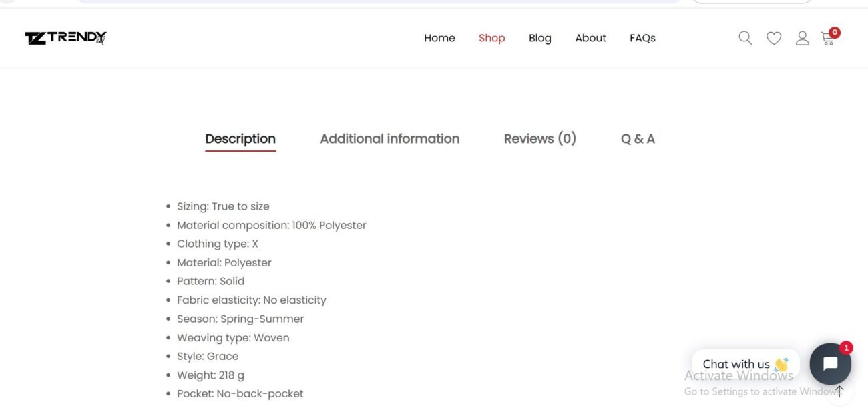Click the round chat widget button

pos(830,364)
